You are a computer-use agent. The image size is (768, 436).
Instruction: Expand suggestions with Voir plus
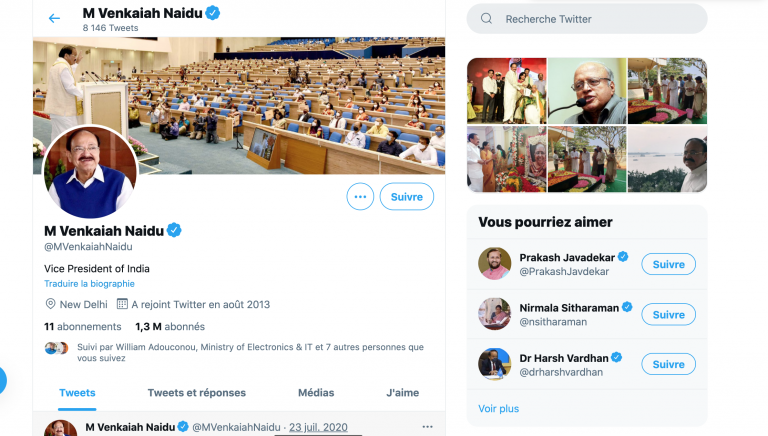point(498,408)
